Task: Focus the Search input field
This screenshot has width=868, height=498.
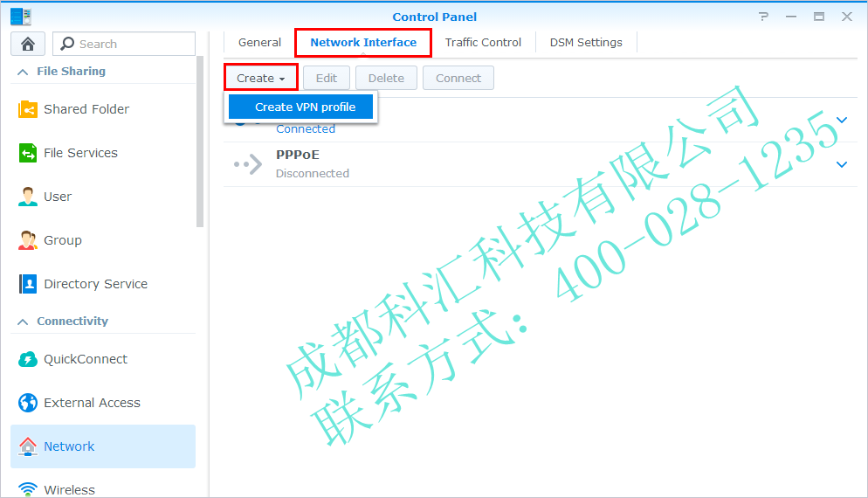Action: (124, 44)
